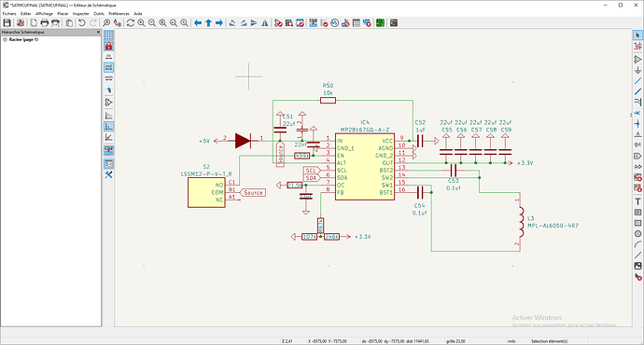The width and height of the screenshot is (644, 345).
Task: Click the IC4 MP28167GQ symbol body
Action: pos(365,167)
